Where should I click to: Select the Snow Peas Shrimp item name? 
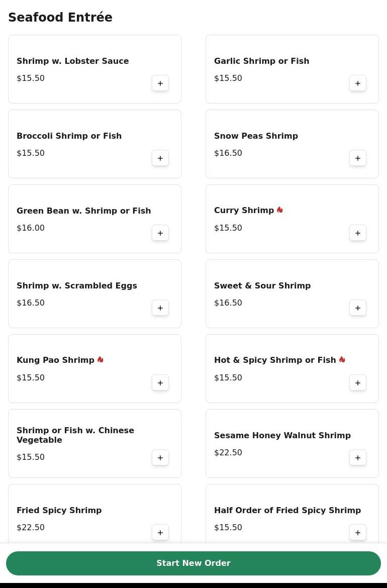point(256,136)
